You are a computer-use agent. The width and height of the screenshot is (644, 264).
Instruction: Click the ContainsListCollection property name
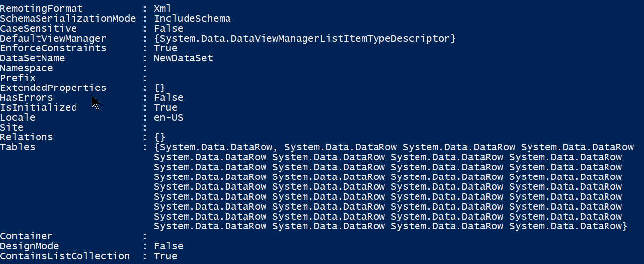65,256
